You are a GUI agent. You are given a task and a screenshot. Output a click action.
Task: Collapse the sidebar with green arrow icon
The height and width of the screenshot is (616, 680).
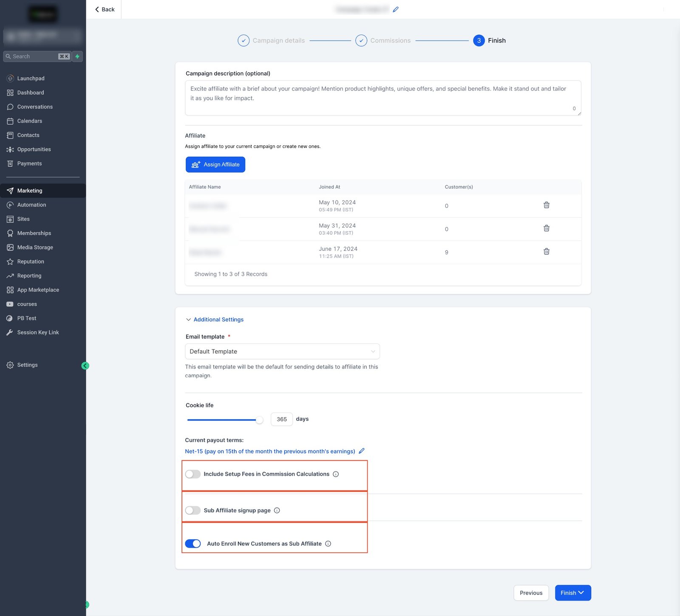click(85, 366)
